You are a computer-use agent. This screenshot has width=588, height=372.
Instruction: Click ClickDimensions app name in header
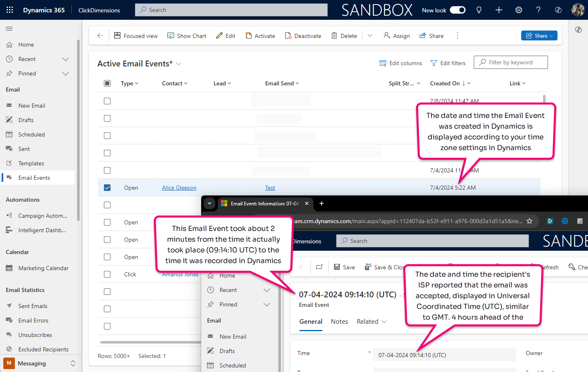(99, 10)
